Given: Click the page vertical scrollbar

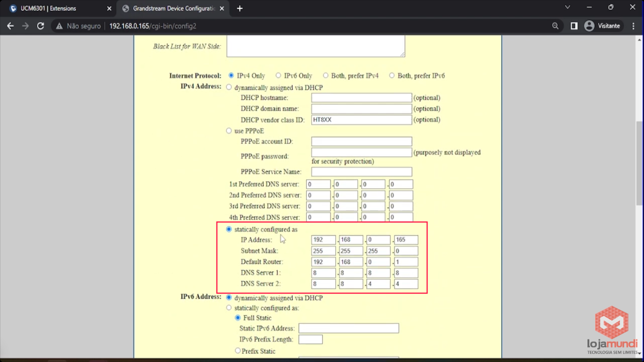Looking at the screenshot, I should pyautogui.click(x=639, y=163).
